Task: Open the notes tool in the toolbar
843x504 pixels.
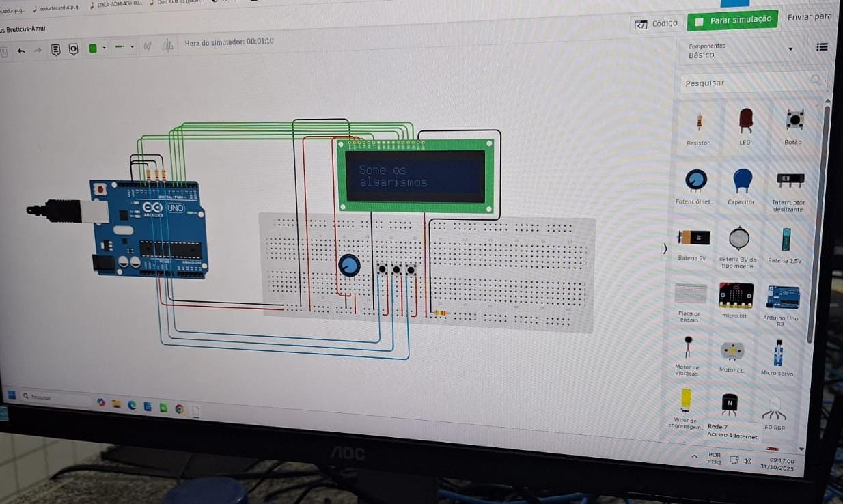Action: click(56, 49)
